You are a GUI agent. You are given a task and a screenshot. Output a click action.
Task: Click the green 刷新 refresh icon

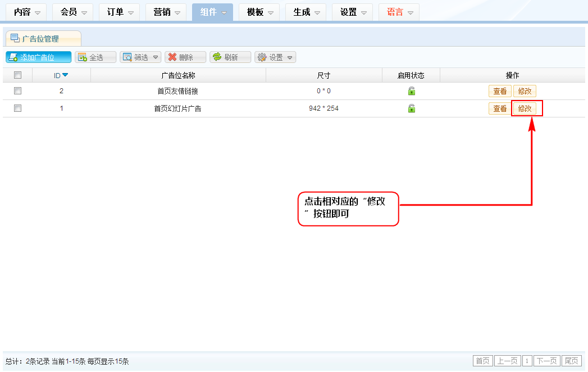coord(217,57)
